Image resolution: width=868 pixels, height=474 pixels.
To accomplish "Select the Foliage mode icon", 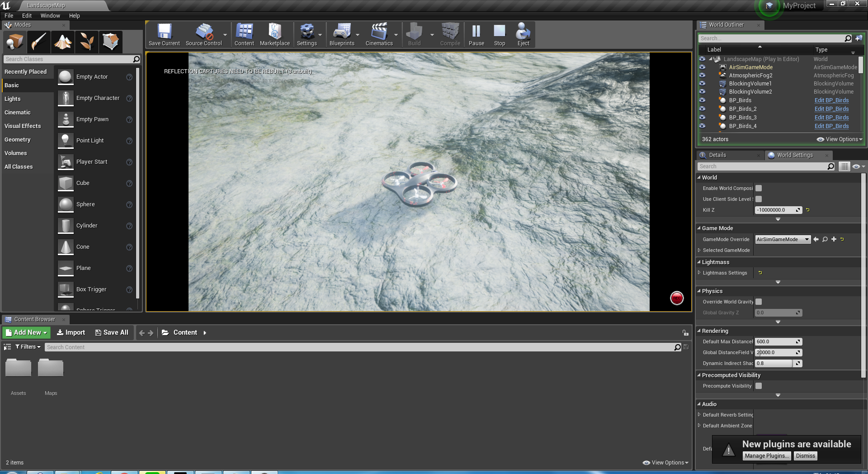I will pos(86,42).
